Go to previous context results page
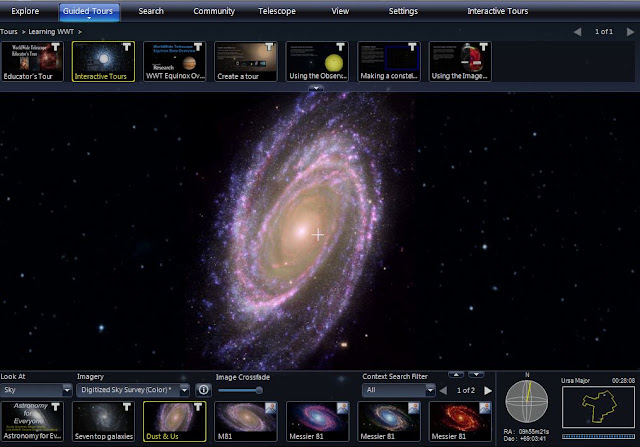 [443, 391]
